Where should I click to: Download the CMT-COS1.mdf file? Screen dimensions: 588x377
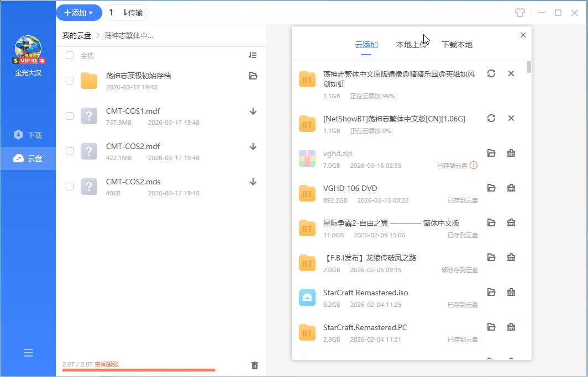point(253,111)
